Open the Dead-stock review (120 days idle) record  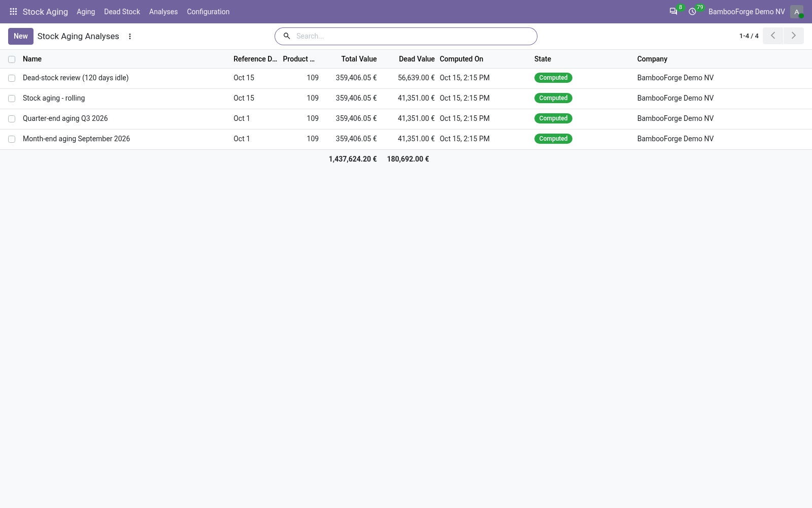(x=76, y=78)
